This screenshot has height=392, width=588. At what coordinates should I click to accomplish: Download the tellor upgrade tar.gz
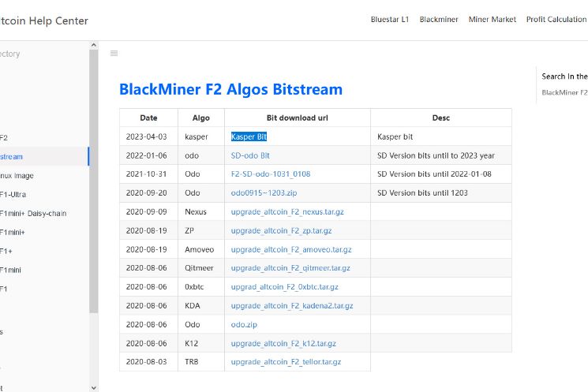point(286,362)
